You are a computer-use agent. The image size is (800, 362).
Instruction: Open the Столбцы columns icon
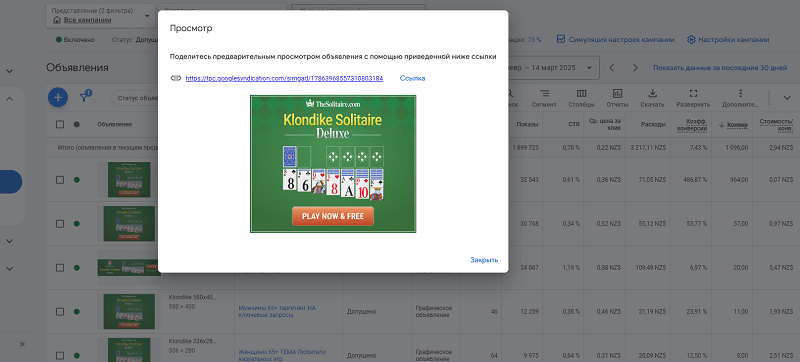(x=581, y=98)
